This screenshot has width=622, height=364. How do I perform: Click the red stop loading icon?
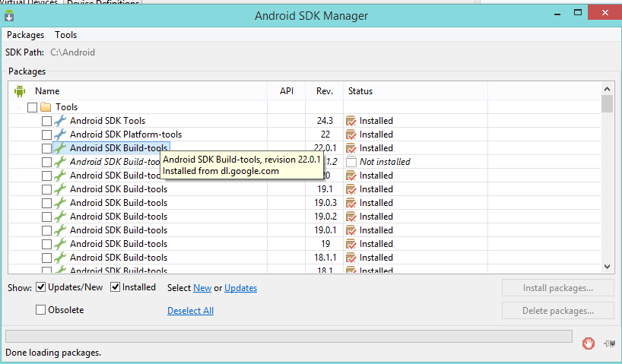(x=588, y=343)
